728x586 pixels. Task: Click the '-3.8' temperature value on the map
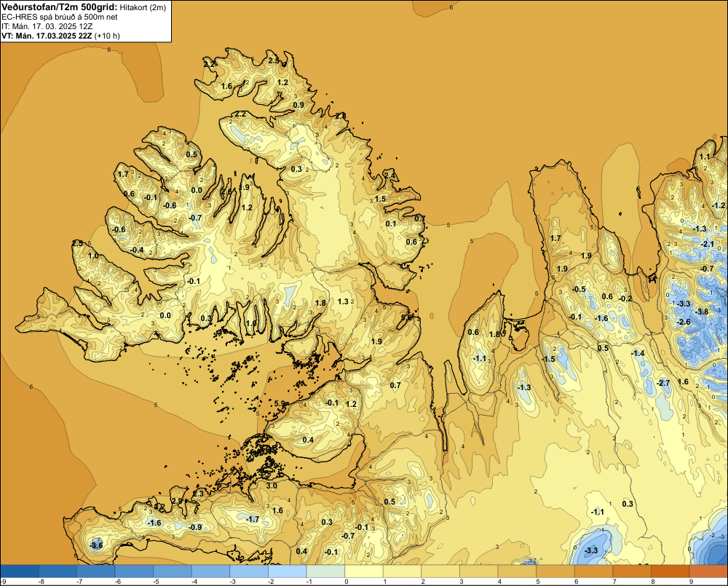pos(702,312)
